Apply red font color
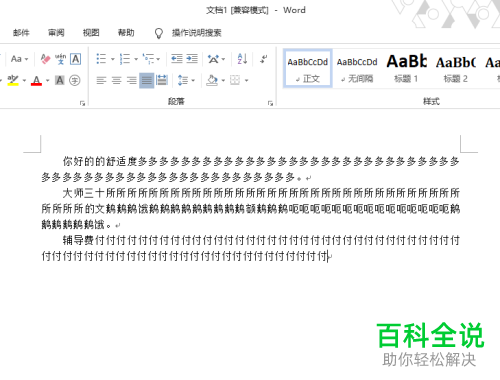 (x=36, y=80)
